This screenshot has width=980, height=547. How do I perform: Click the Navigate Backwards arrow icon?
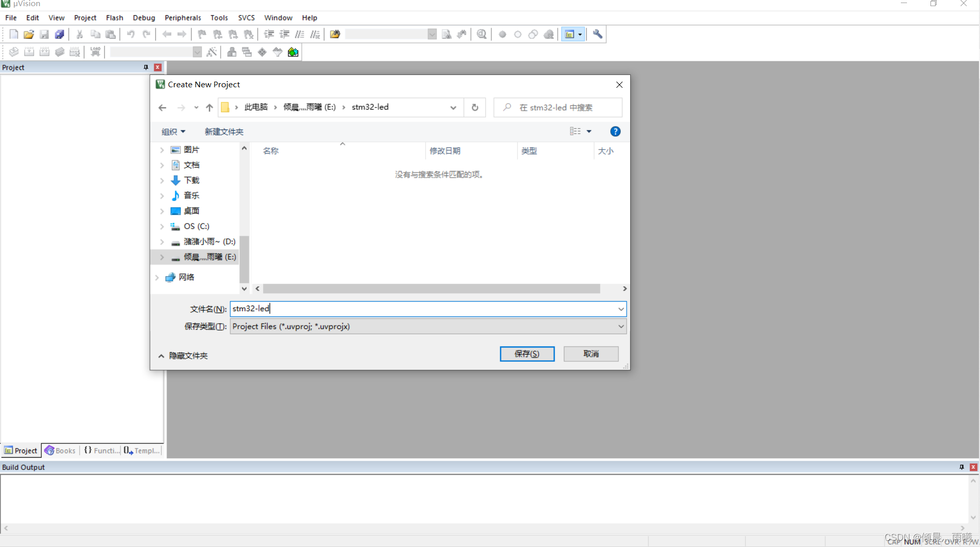point(166,34)
